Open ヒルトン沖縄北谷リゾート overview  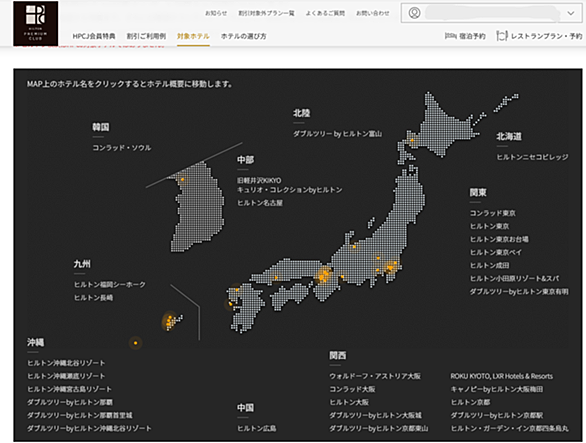[x=66, y=363]
